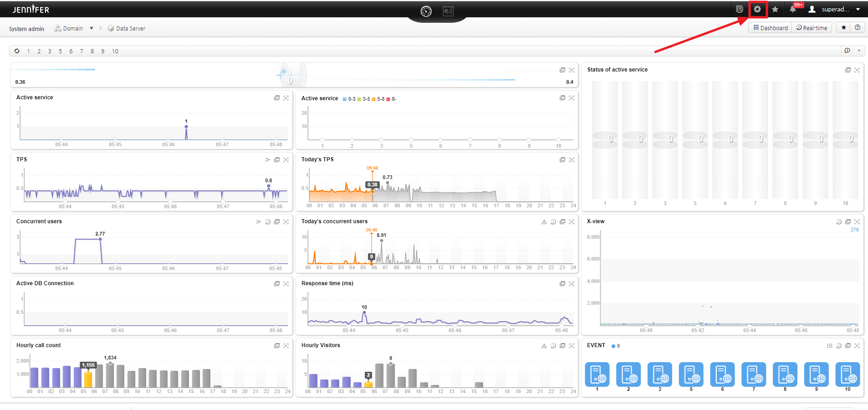Switch to the Real-time tab
This screenshot has height=410, width=868.
(x=812, y=28)
